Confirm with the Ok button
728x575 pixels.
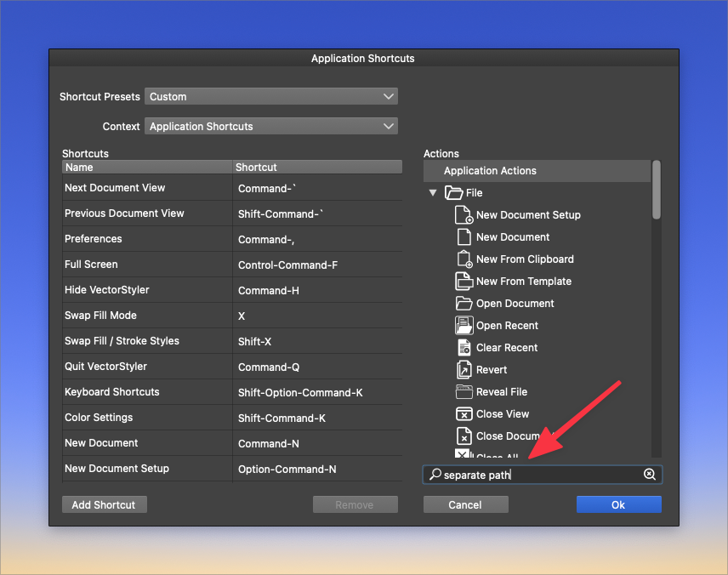pos(618,504)
